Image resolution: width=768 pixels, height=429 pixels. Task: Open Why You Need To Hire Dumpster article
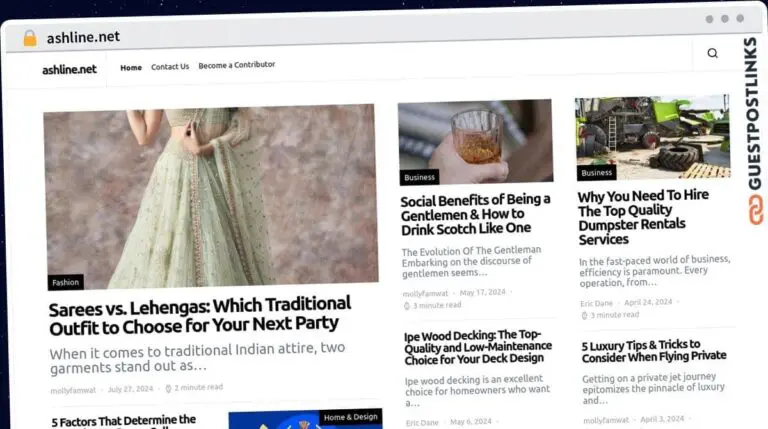[643, 217]
